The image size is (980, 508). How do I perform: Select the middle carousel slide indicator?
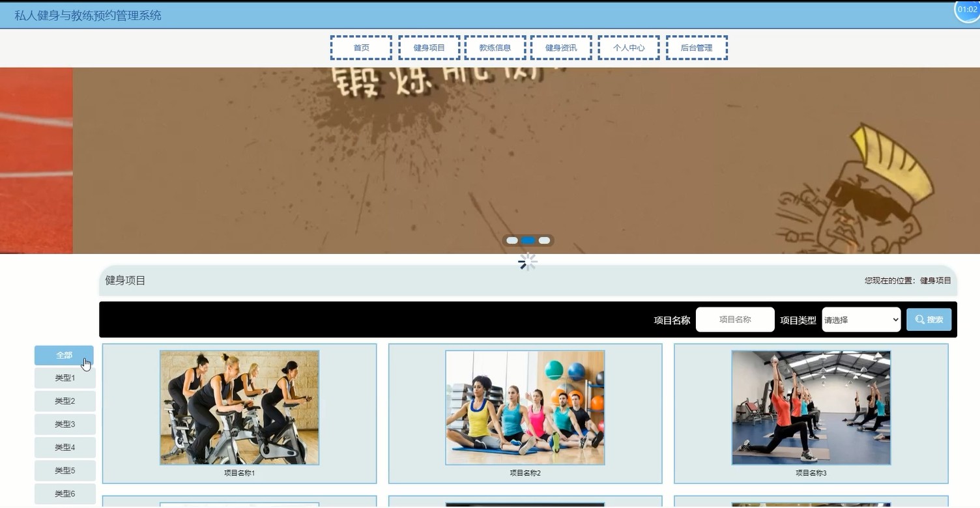tap(528, 240)
